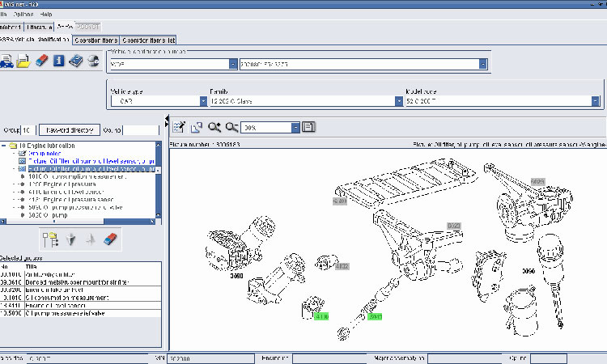Open the Family dropdown
The image size is (607, 364).
399,101
